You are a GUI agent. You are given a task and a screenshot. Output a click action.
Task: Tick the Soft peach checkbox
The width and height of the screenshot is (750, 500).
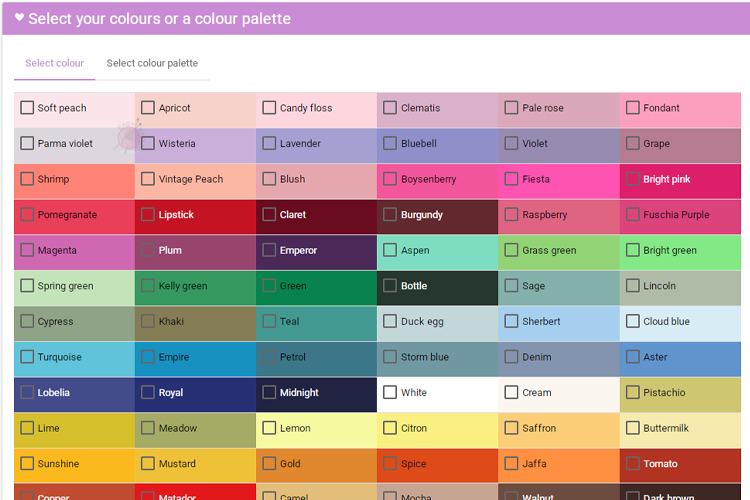(27, 108)
